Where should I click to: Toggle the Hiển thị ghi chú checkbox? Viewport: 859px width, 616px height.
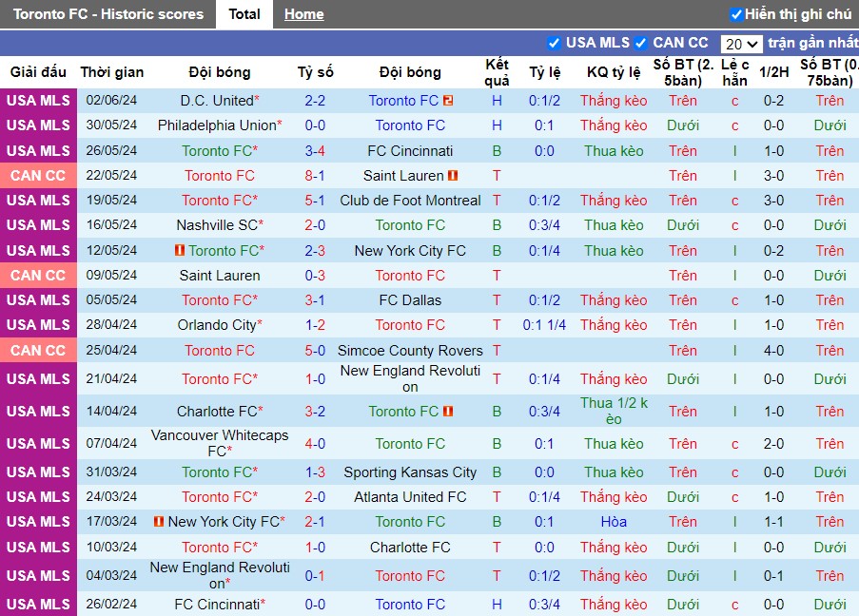click(736, 15)
